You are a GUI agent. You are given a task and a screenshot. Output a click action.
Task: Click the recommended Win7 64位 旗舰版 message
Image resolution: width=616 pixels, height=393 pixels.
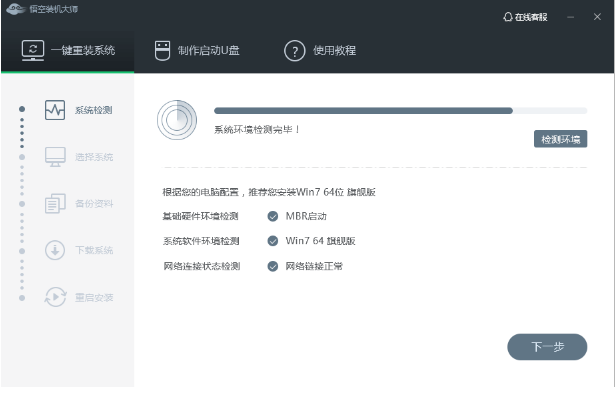pyautogui.click(x=269, y=192)
